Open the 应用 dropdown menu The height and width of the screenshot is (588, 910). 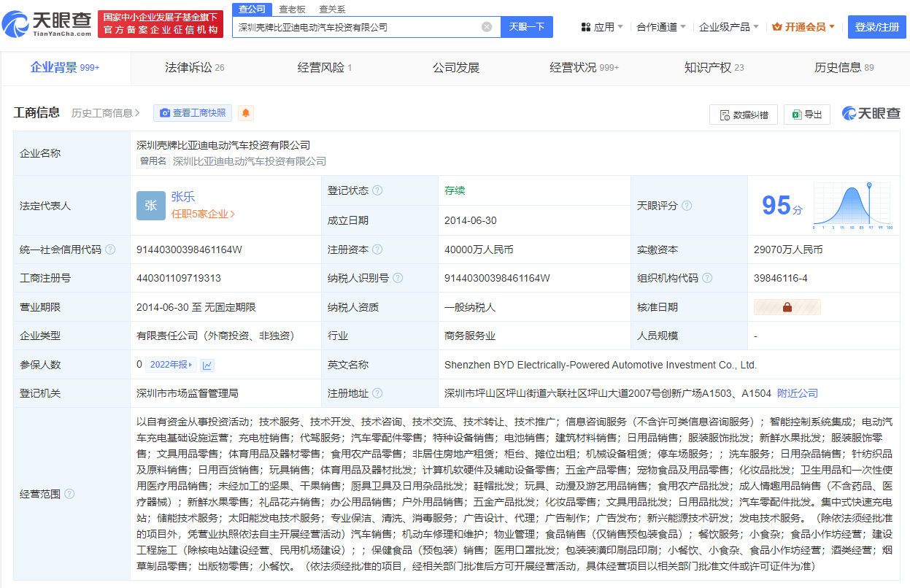602,27
